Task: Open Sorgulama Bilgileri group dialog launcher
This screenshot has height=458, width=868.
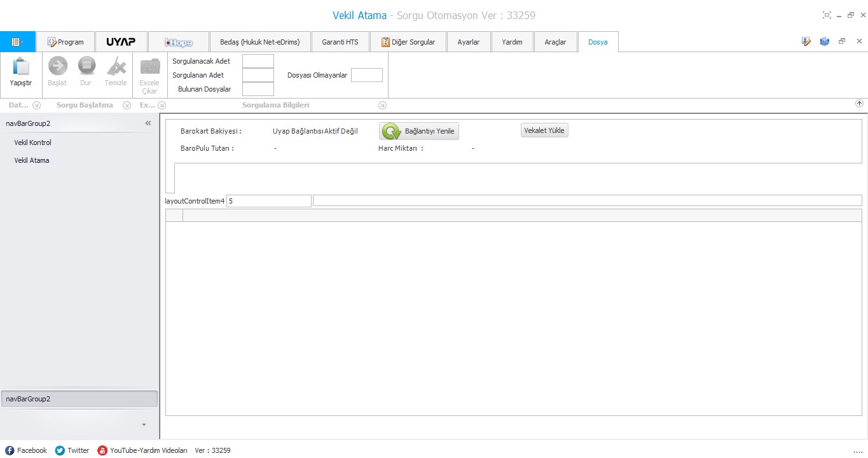Action: [x=382, y=106]
